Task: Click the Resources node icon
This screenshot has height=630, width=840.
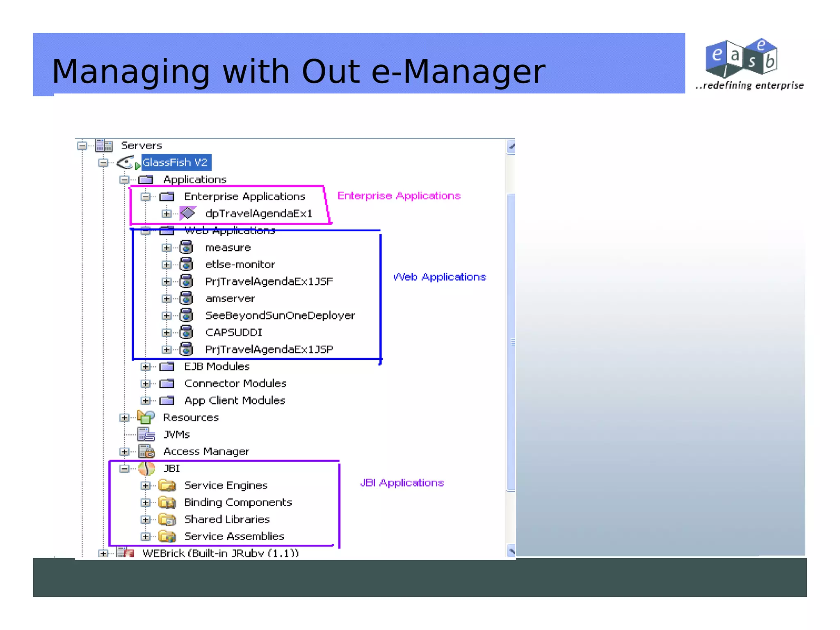Action: 146,417
